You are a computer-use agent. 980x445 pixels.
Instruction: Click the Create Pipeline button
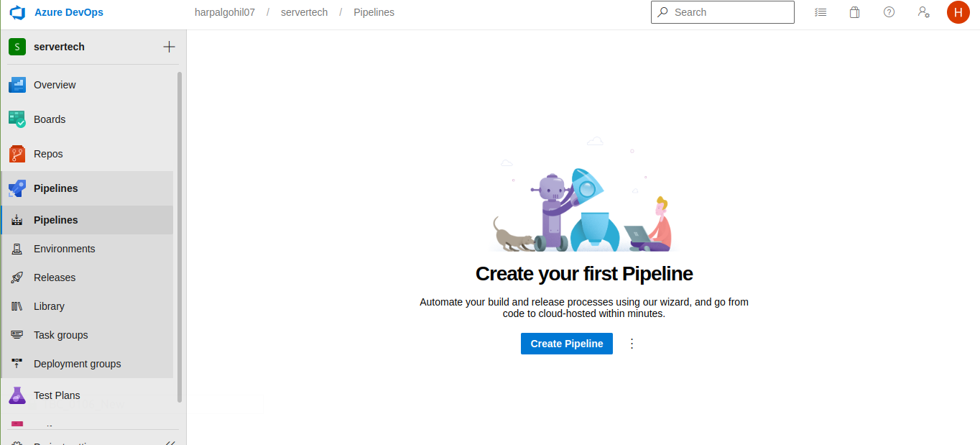click(567, 344)
